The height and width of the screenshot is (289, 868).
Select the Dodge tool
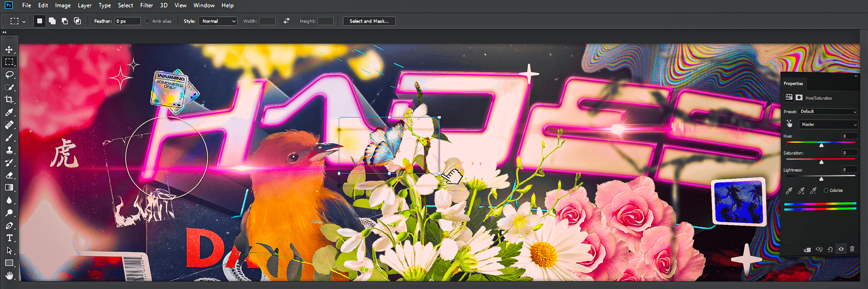pos(9,213)
